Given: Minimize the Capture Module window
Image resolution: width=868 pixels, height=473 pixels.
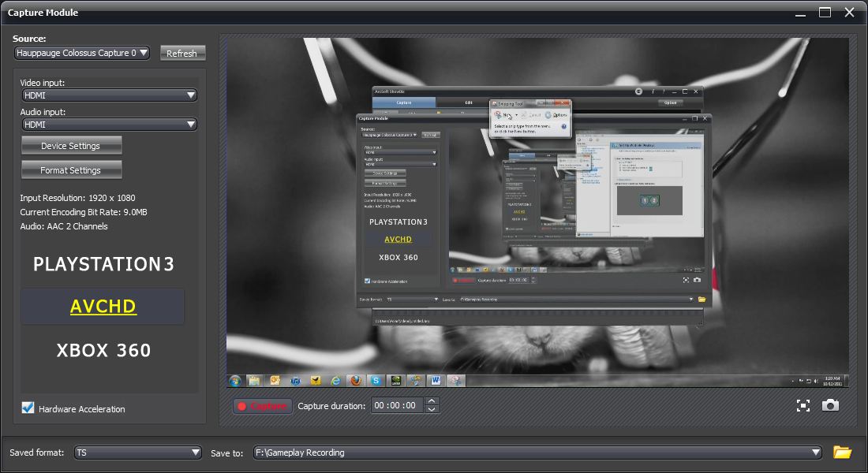Looking at the screenshot, I should click(800, 14).
